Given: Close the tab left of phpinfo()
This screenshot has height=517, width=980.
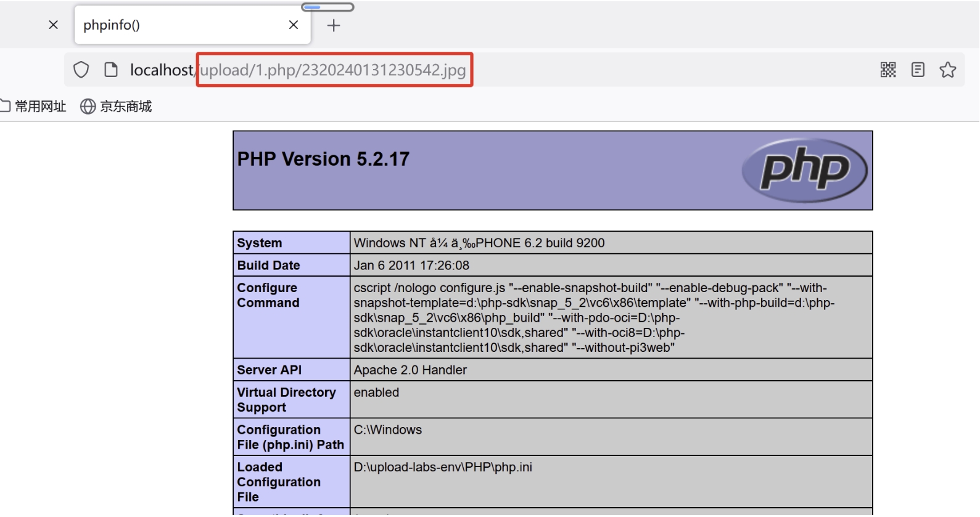Looking at the screenshot, I should (x=54, y=25).
